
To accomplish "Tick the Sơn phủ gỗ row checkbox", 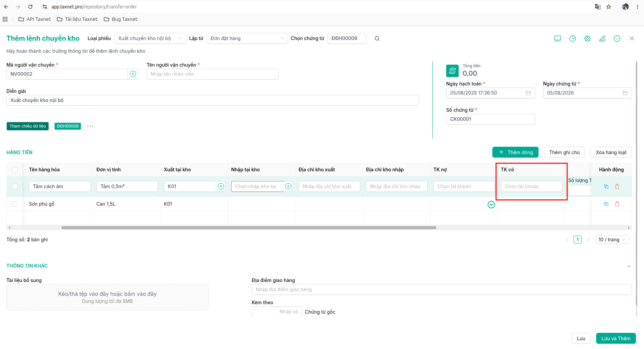I will [x=15, y=204].
